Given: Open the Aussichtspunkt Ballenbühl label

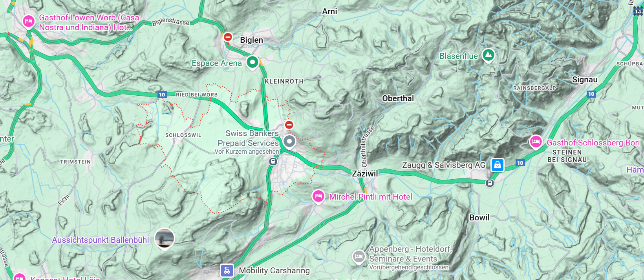Looking at the screenshot, I should pos(101,240).
